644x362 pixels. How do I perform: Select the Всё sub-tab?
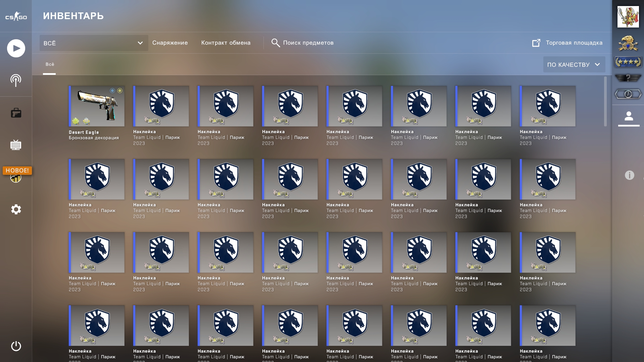pos(50,64)
